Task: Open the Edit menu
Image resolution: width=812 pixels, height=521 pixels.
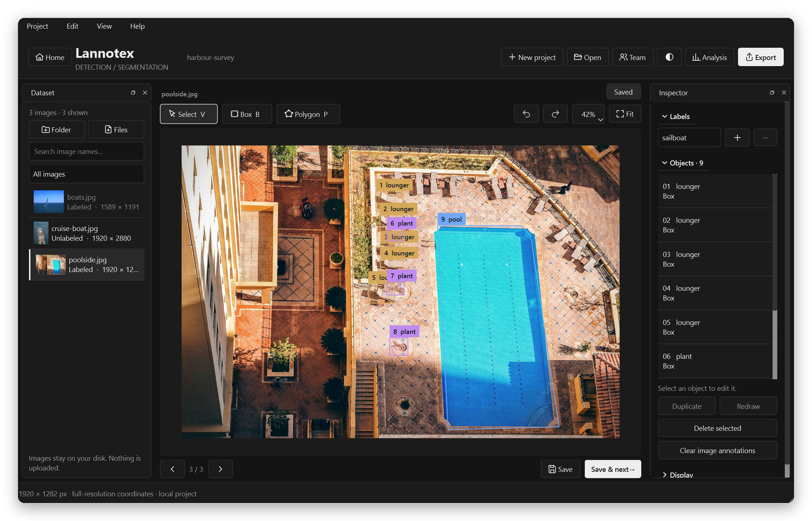Action: (x=72, y=26)
